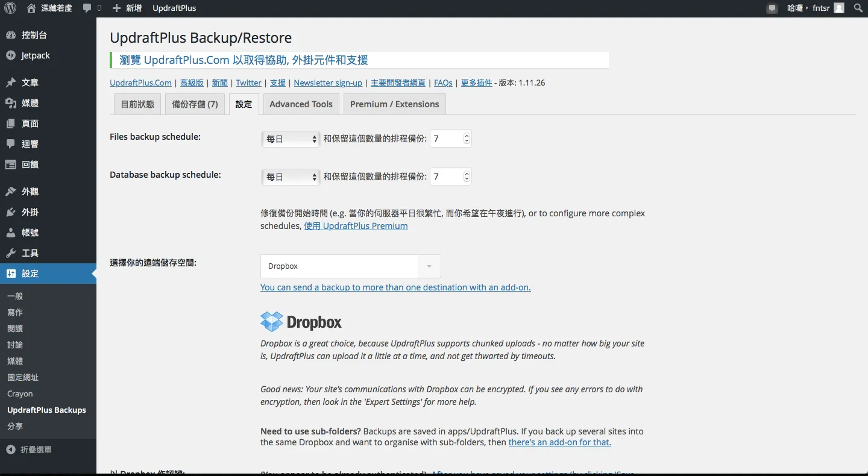Open the Premium / Extensions tab
The height and width of the screenshot is (476, 868).
point(394,104)
